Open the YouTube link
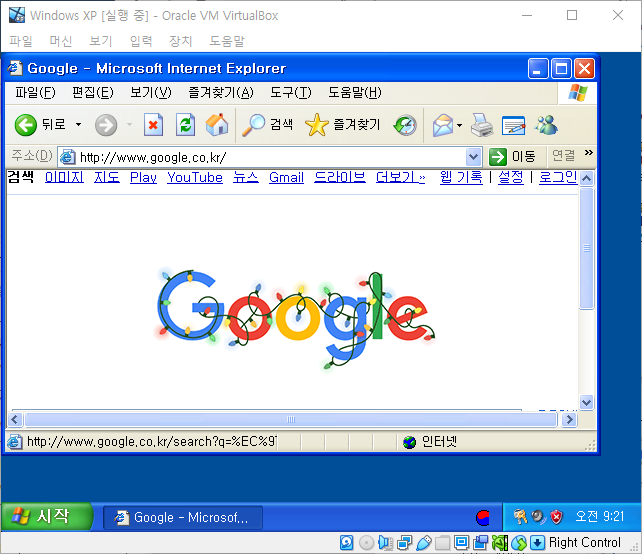 pyautogui.click(x=195, y=177)
